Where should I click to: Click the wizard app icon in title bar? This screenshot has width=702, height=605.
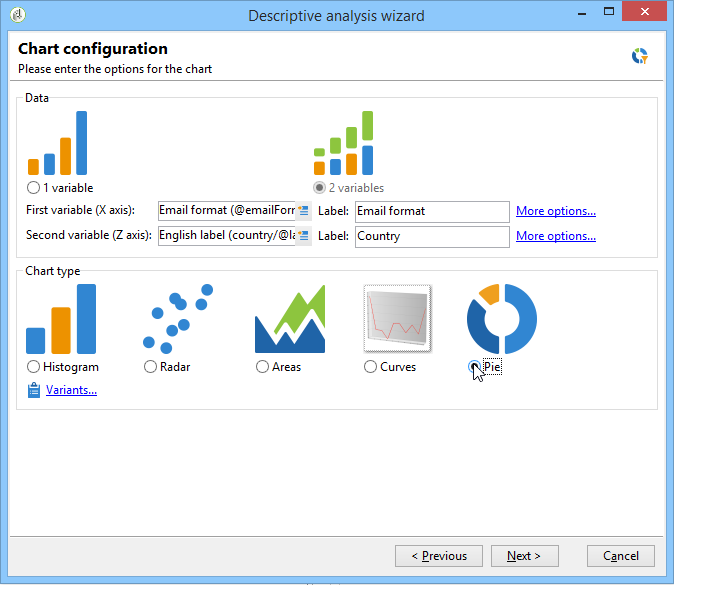click(x=18, y=15)
